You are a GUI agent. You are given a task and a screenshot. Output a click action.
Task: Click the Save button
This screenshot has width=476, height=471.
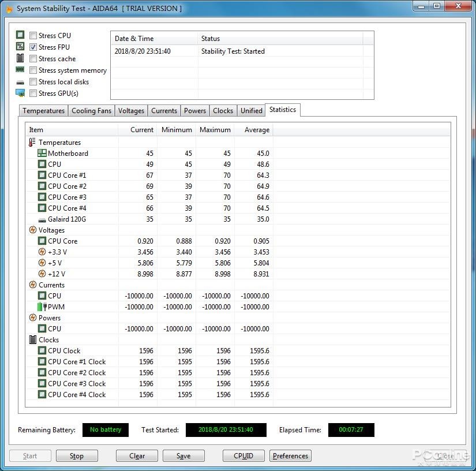tap(183, 455)
